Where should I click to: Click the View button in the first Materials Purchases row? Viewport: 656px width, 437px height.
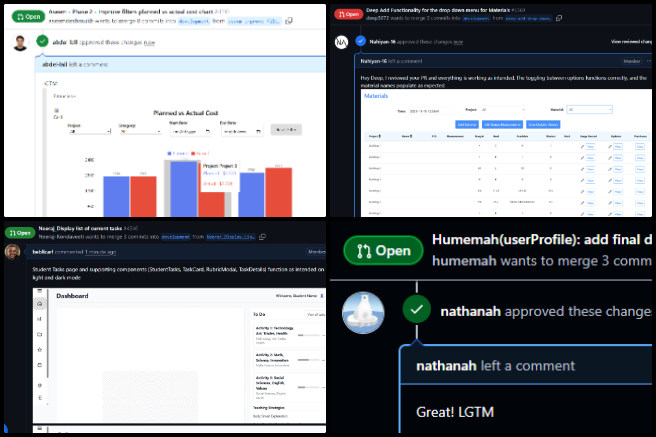[x=640, y=147]
